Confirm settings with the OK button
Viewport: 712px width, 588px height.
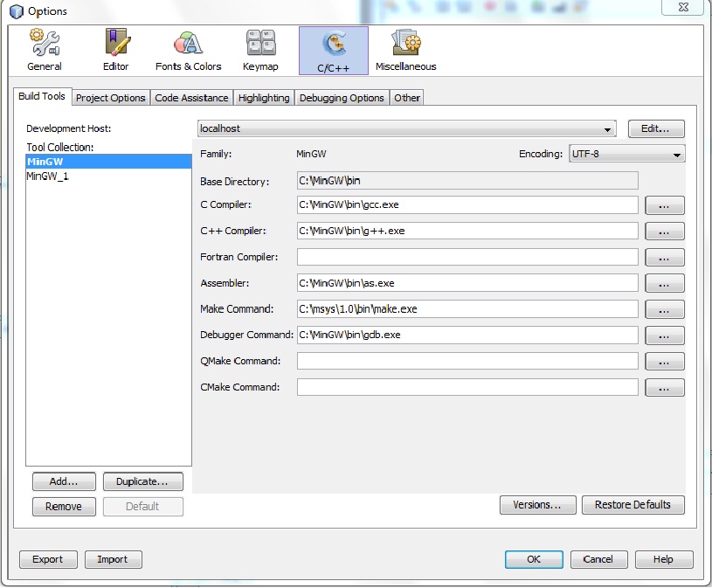point(534,559)
